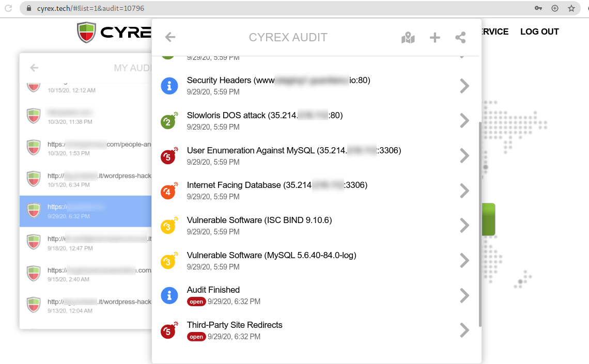Screen dimensions: 589x364
Task: Expand details for the Slowloris DOS attack finding
Action: point(464,121)
